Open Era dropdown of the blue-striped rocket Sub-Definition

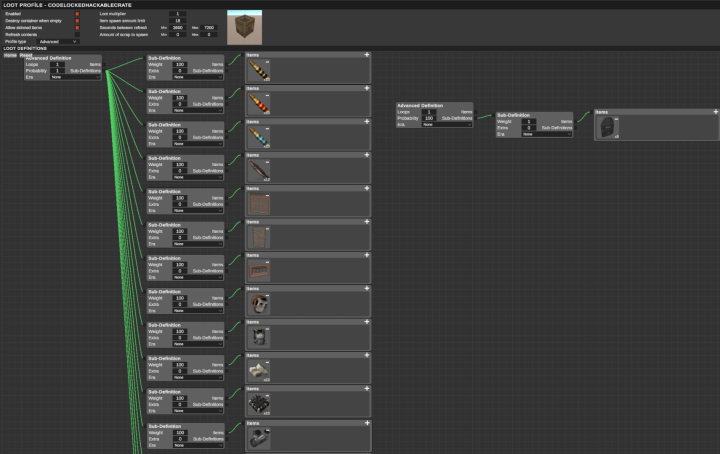[198, 144]
